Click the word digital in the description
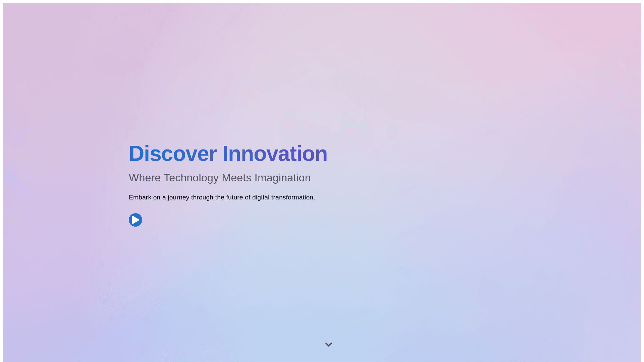This screenshot has height=362, width=644. 261,197
